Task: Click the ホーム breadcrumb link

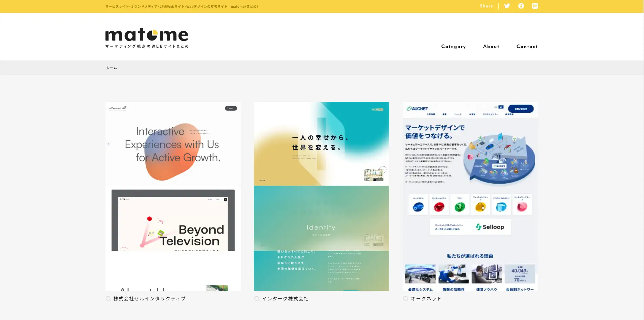Action: pyautogui.click(x=111, y=68)
